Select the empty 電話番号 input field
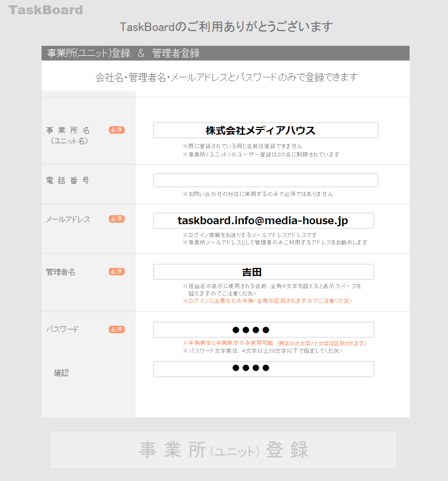Image resolution: width=448 pixels, height=481 pixels. 266,181
